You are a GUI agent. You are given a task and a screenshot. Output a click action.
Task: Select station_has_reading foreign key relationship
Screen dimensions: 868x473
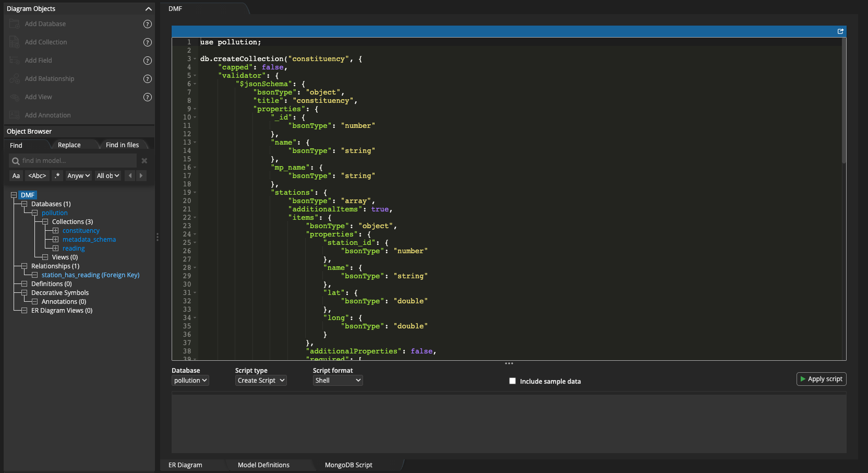point(90,275)
